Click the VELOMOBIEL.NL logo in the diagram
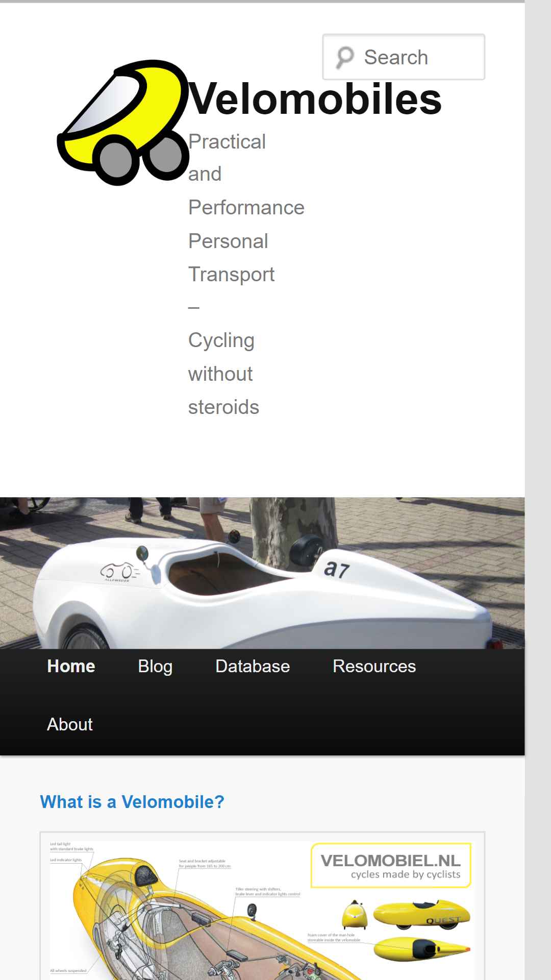This screenshot has height=980, width=551. 391,866
